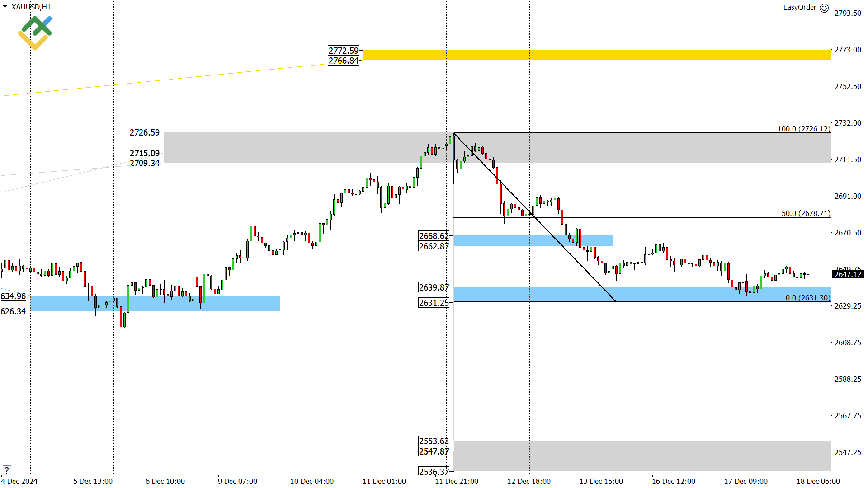This screenshot has height=488, width=868.
Task: Click the 2668.62 blue zone price label
Action: (x=434, y=236)
